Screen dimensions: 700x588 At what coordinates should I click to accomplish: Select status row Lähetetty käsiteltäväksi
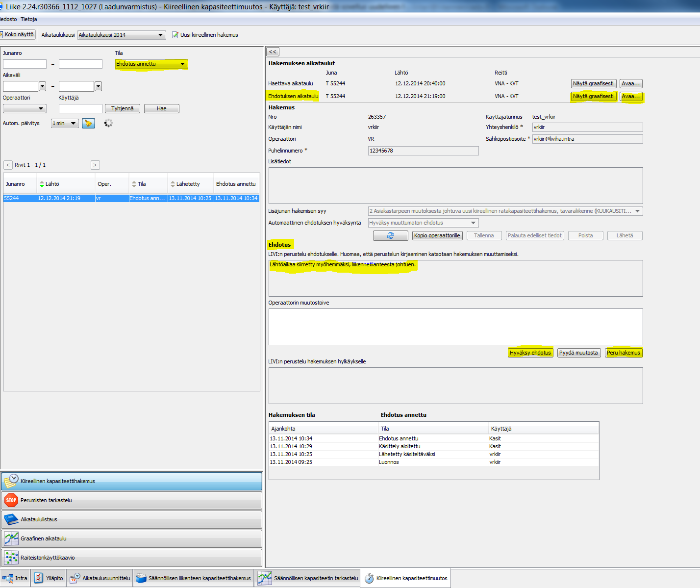point(434,454)
